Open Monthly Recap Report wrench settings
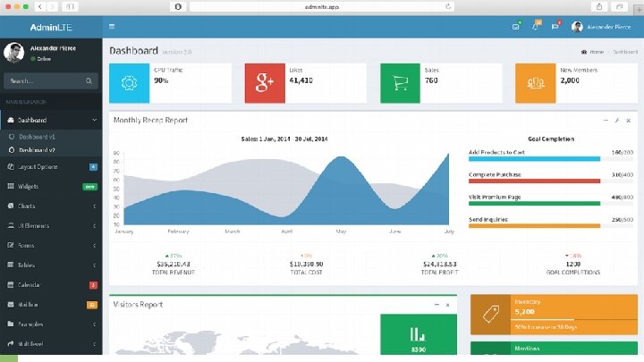This screenshot has height=362, width=644. tap(617, 121)
